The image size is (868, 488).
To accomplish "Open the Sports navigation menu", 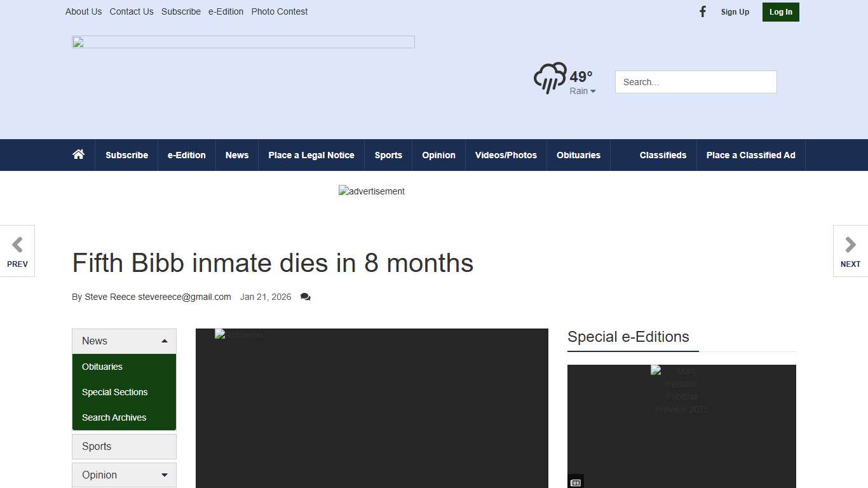I will click(388, 154).
